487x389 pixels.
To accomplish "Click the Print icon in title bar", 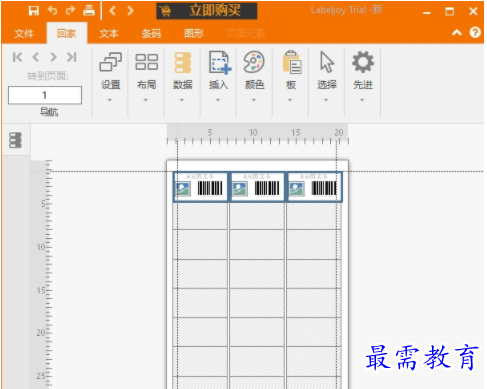I will pos(89,11).
